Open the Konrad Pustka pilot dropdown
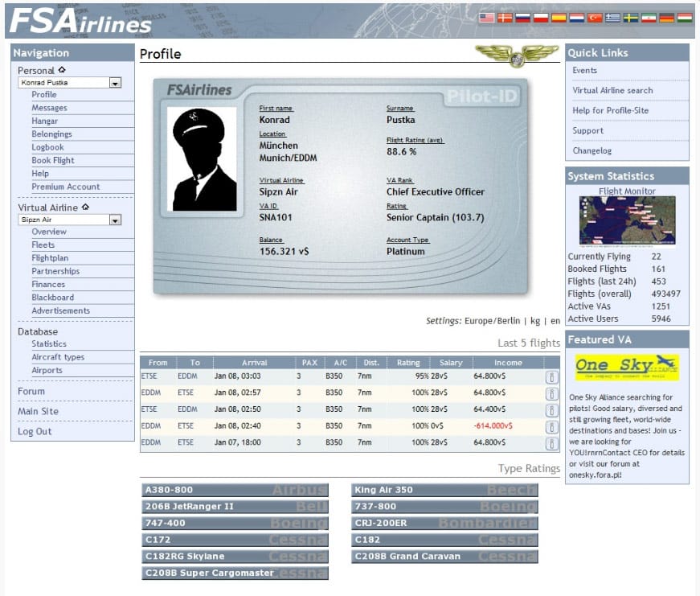Image resolution: width=700 pixels, height=596 pixels. pyautogui.click(x=115, y=83)
